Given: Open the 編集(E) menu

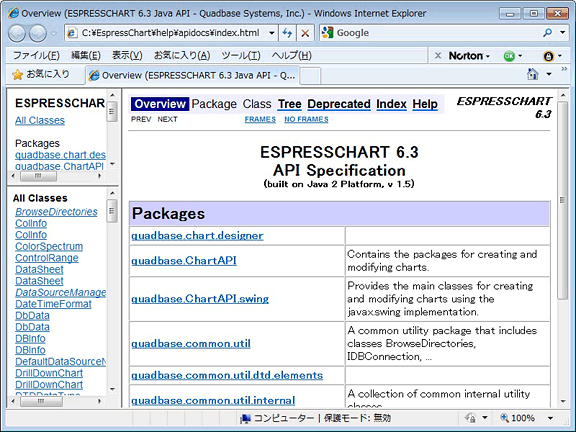Looking at the screenshot, I should click(86, 55).
